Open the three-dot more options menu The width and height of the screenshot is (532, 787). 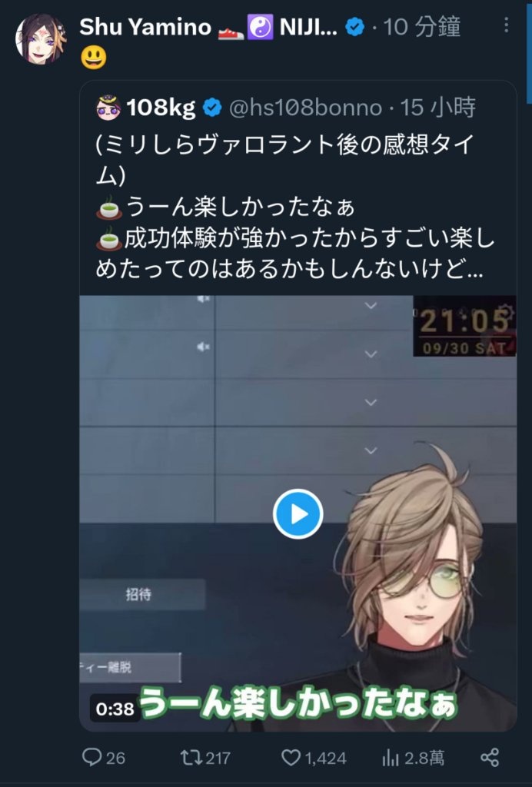tap(506, 25)
